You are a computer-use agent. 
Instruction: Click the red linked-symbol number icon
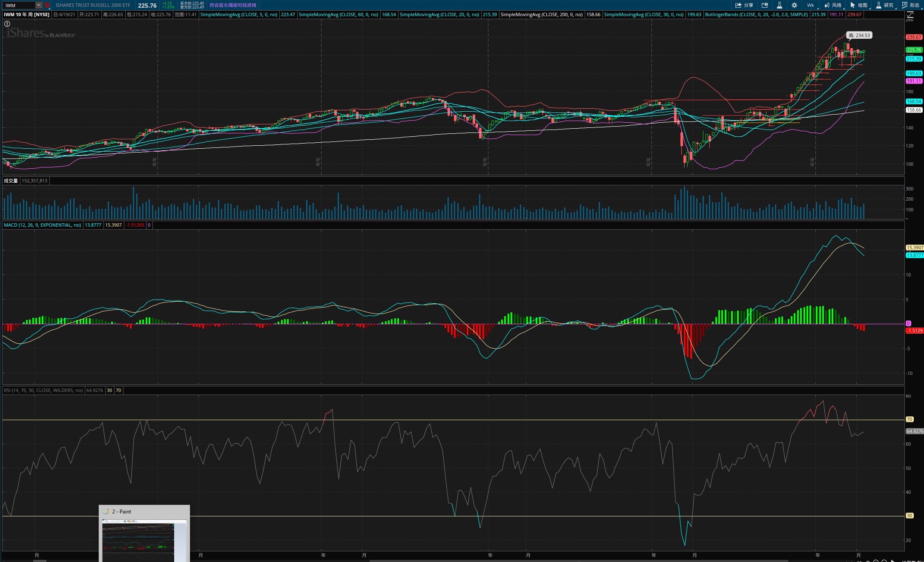click(47, 5)
